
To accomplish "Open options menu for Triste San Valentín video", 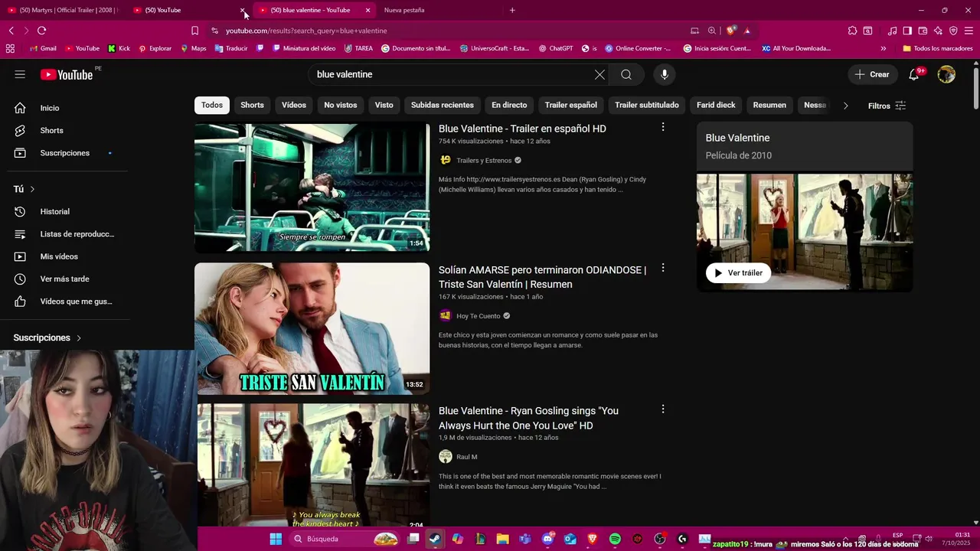I will click(663, 269).
